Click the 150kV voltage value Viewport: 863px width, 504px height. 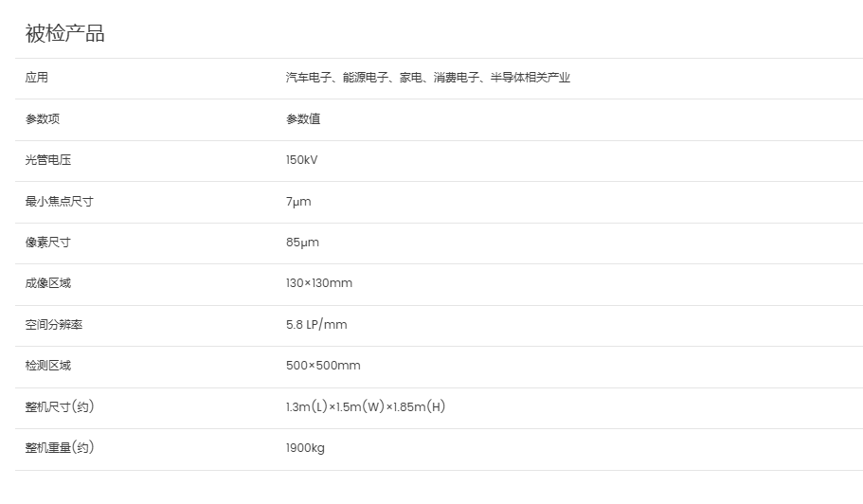(x=301, y=160)
